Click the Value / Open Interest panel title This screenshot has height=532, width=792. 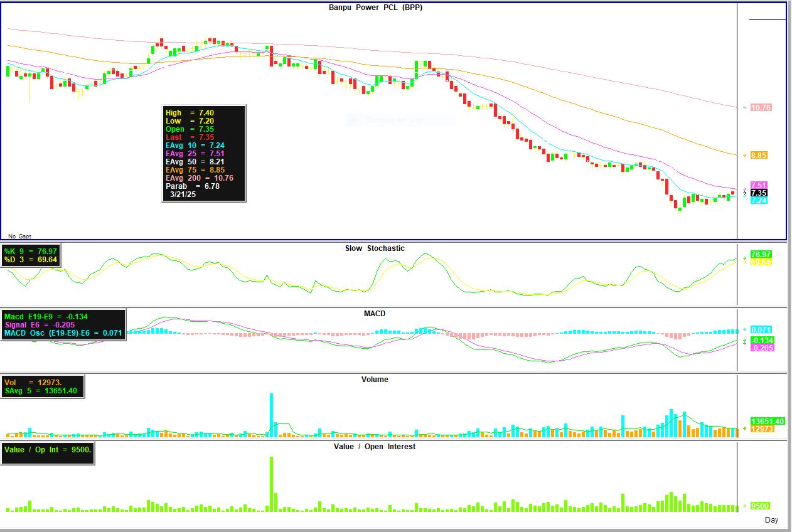[375, 447]
